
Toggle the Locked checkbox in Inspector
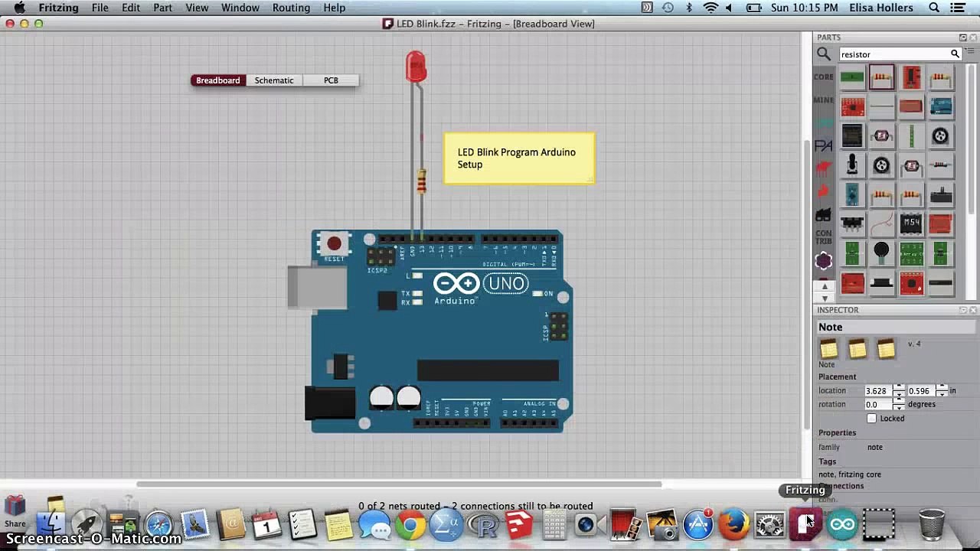click(871, 419)
